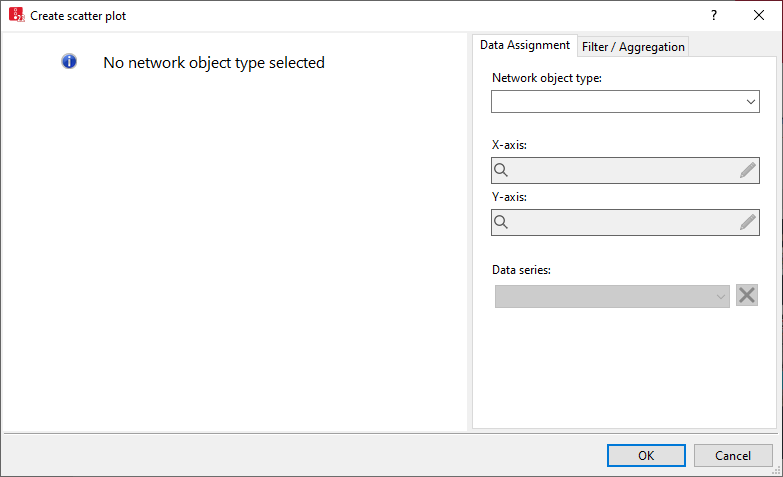The width and height of the screenshot is (783, 477).
Task: Open the Filter / Aggregation tab
Action: 633,47
